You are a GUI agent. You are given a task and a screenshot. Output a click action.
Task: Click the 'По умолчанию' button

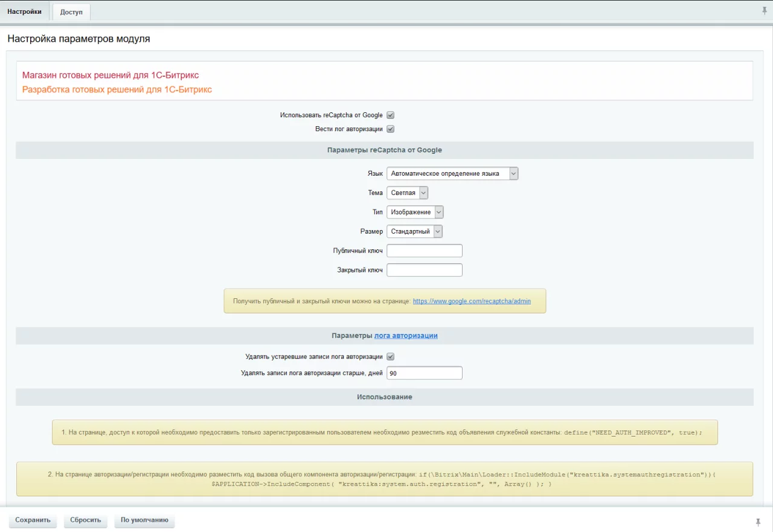[144, 521]
